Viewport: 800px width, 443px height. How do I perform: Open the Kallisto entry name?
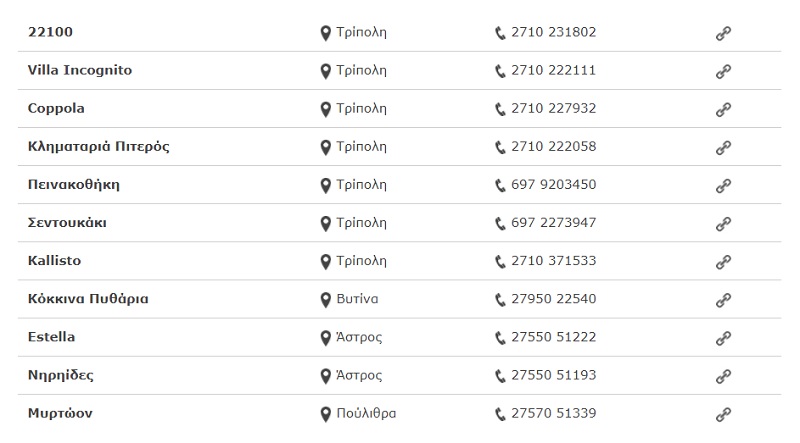pyautogui.click(x=55, y=260)
